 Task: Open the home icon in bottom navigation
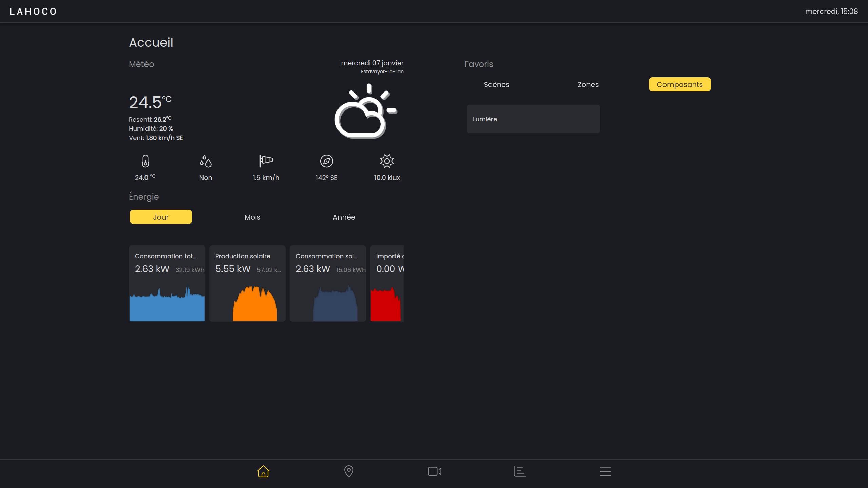pyautogui.click(x=263, y=471)
